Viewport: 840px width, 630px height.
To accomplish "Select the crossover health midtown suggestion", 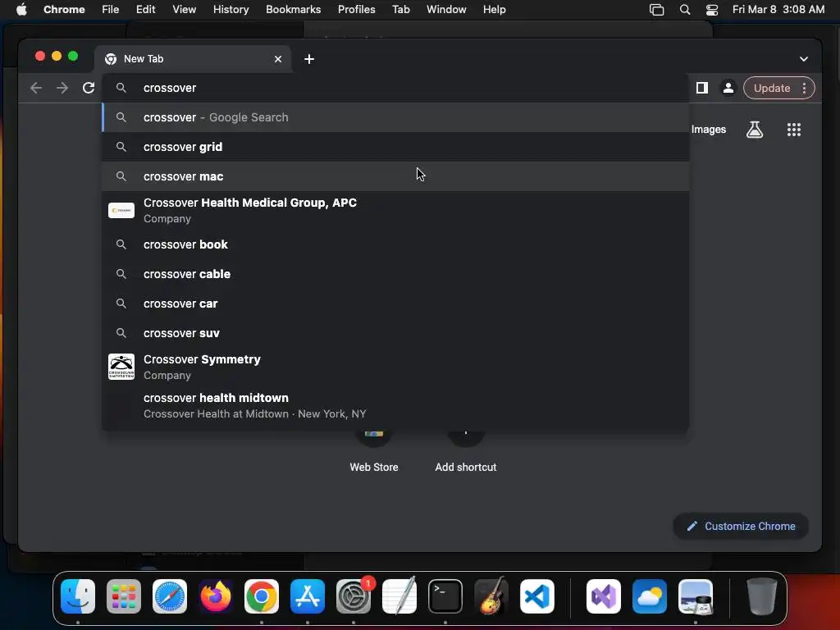I will coord(395,405).
